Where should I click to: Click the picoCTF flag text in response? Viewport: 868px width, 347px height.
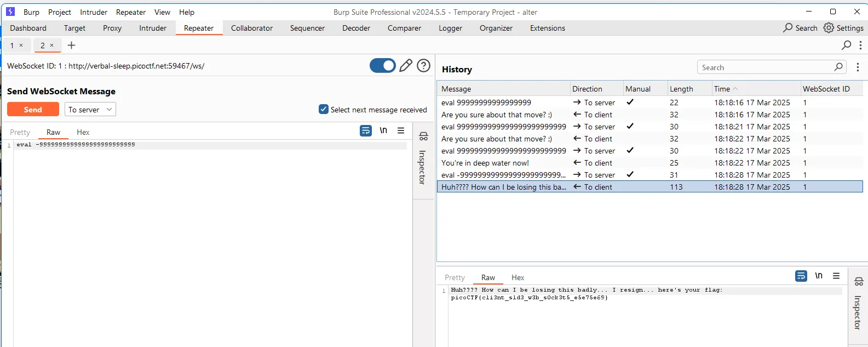click(x=529, y=298)
